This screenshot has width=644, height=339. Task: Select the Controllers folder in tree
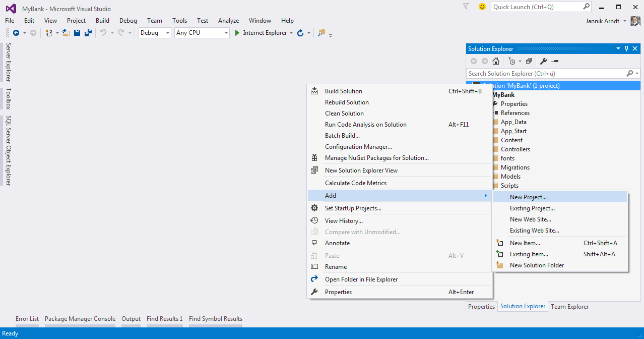point(515,149)
